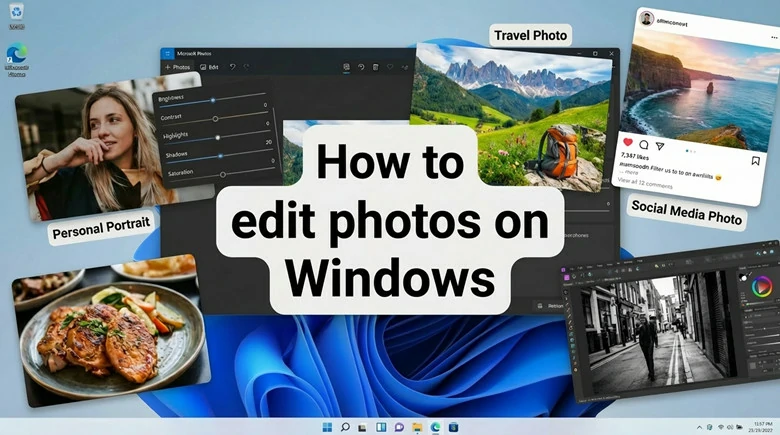Click the grilled chicken food photo
Image resolution: width=780 pixels, height=435 pixels.
(110, 329)
